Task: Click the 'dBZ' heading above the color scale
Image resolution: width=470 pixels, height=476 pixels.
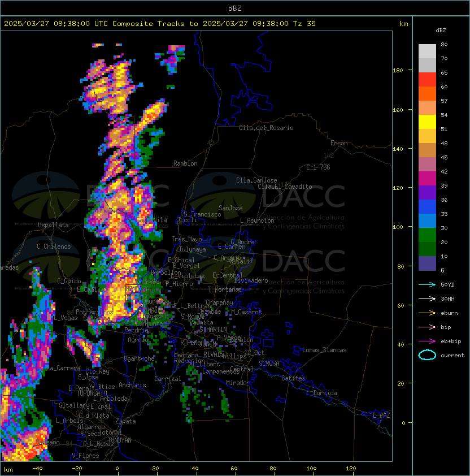Action: tap(441, 31)
